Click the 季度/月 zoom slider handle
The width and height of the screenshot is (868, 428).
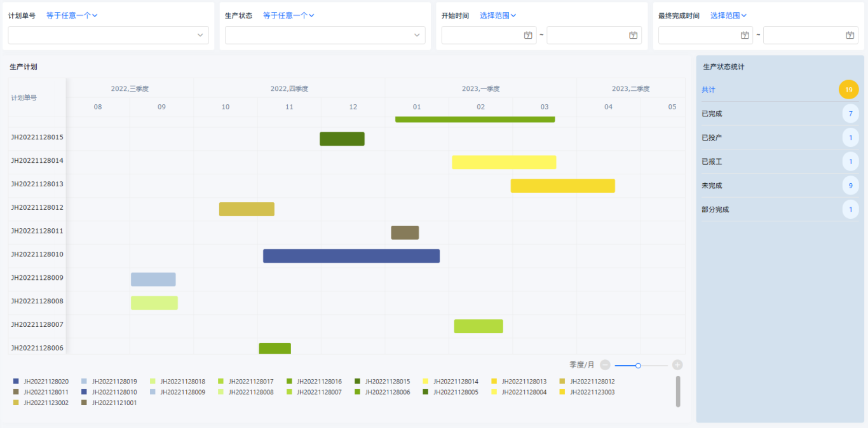click(x=638, y=365)
